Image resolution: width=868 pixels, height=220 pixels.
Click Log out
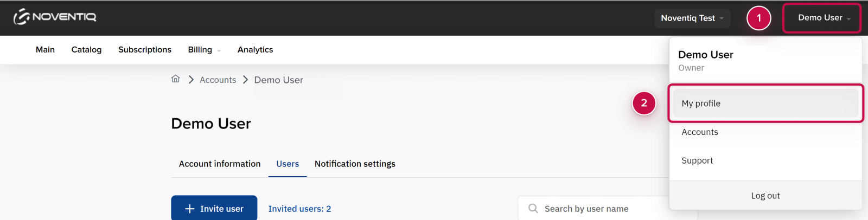[765, 196]
